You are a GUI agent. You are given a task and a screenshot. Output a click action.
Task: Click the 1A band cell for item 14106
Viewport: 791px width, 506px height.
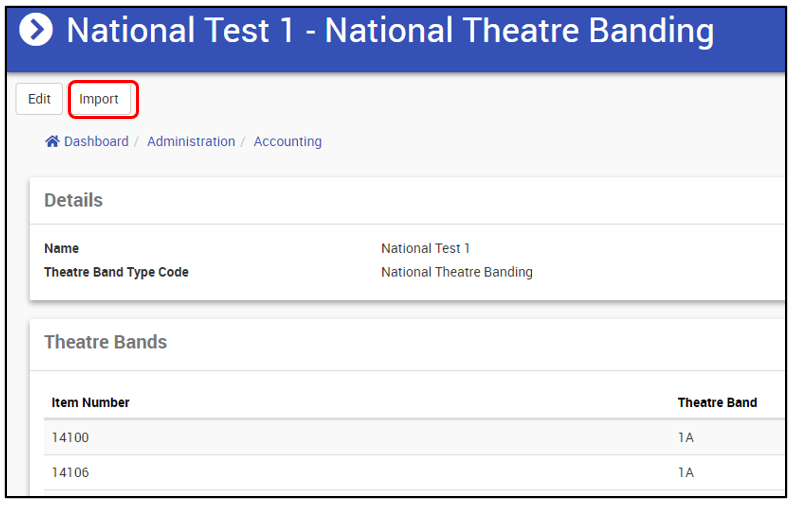686,472
